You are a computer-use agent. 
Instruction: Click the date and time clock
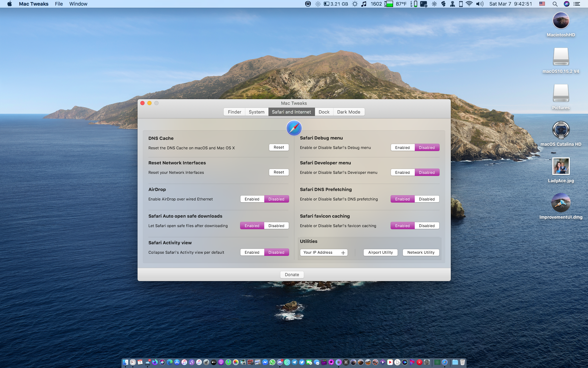pyautogui.click(x=511, y=4)
